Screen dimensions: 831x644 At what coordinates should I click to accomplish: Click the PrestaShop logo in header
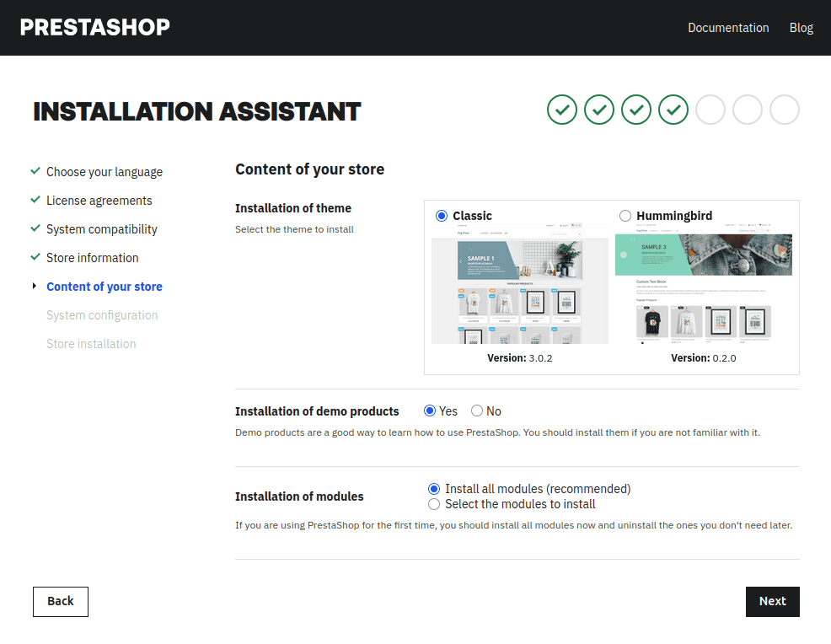pyautogui.click(x=94, y=28)
